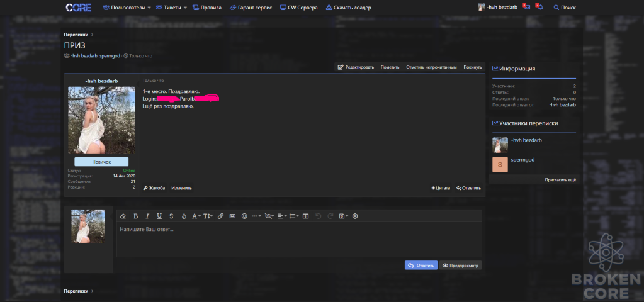The image size is (644, 302).
Task: Toggle bold formatting in editor
Action: click(x=135, y=216)
